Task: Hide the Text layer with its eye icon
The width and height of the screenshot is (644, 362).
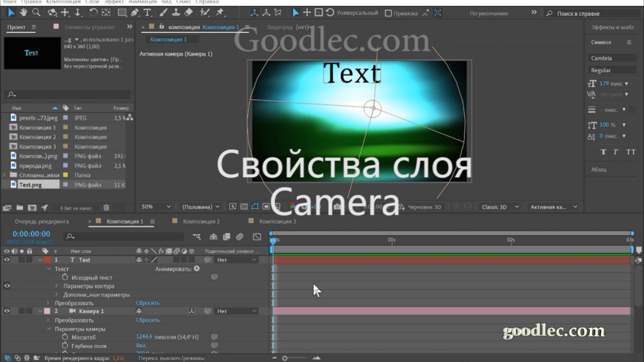Action: [x=6, y=260]
